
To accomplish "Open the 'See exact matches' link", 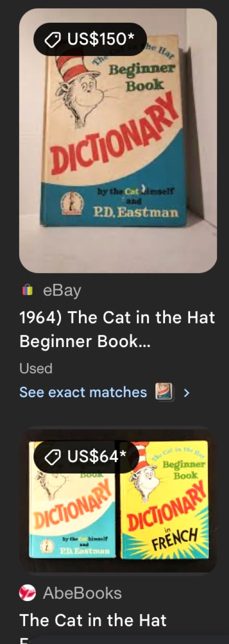I will [x=83, y=392].
